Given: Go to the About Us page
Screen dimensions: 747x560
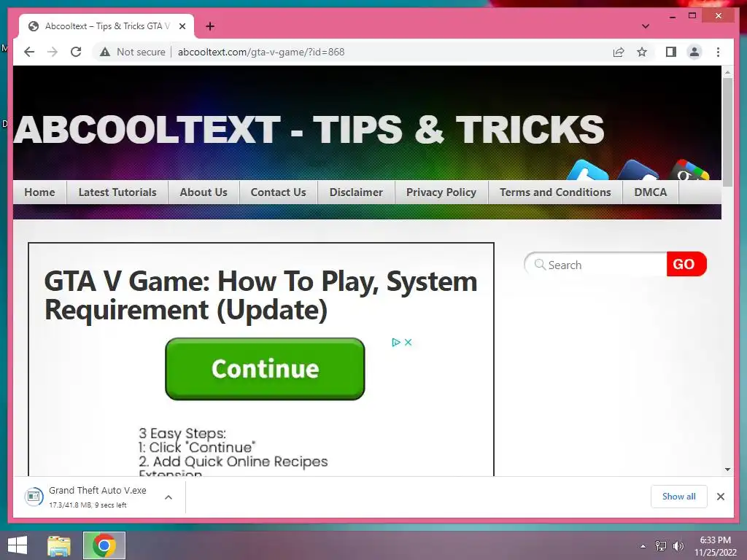Looking at the screenshot, I should pyautogui.click(x=204, y=192).
